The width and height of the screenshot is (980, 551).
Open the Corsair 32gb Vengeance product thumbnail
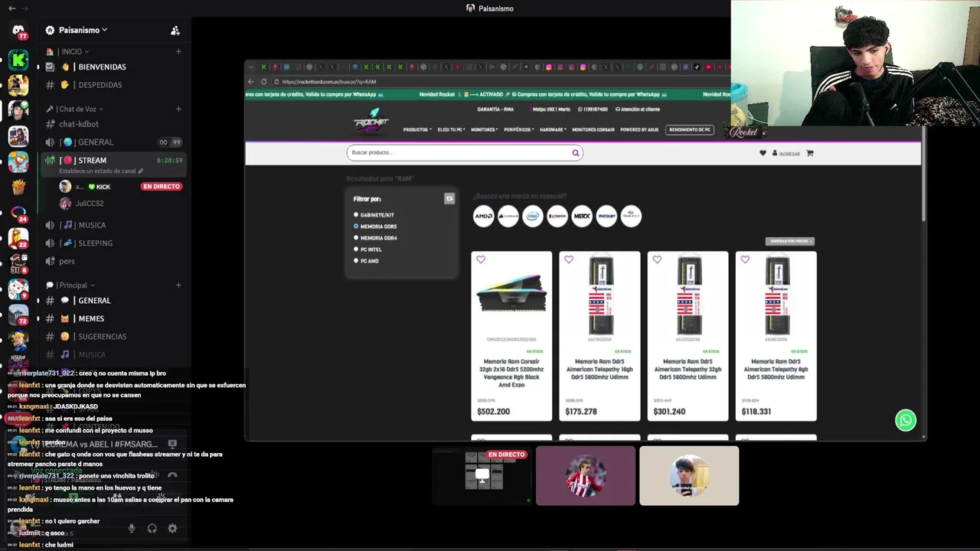pyautogui.click(x=511, y=295)
